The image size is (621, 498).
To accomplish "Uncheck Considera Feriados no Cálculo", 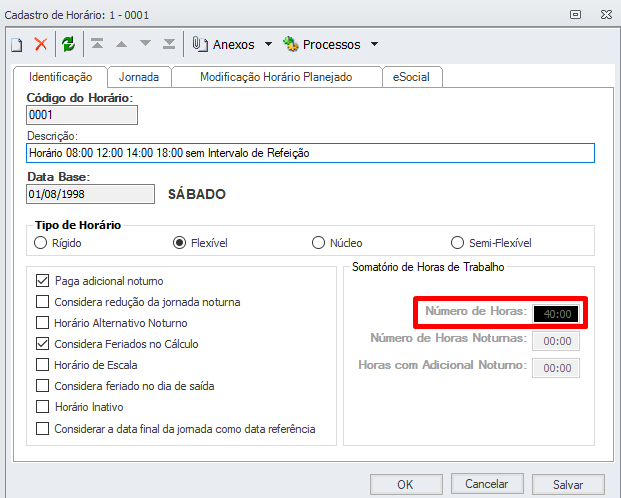I will pyautogui.click(x=42, y=343).
